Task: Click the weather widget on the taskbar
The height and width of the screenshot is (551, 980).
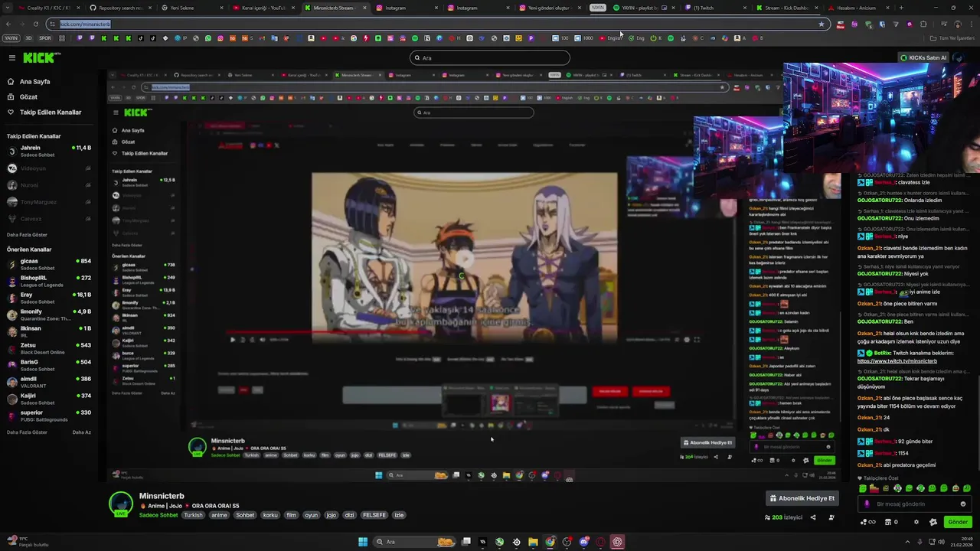Action: 27,542
